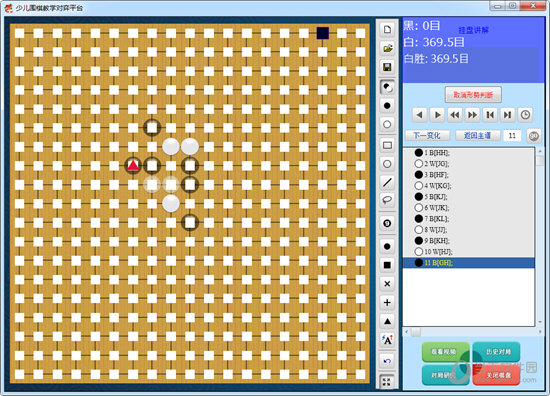This screenshot has height=396, width=550.
Task: Select the X cross marker tool
Action: (x=387, y=283)
